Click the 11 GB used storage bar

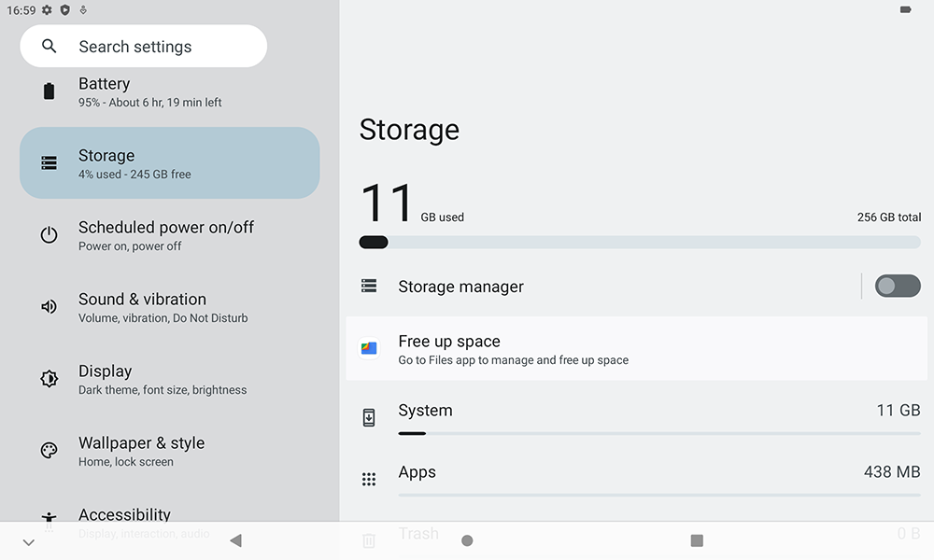coord(639,243)
